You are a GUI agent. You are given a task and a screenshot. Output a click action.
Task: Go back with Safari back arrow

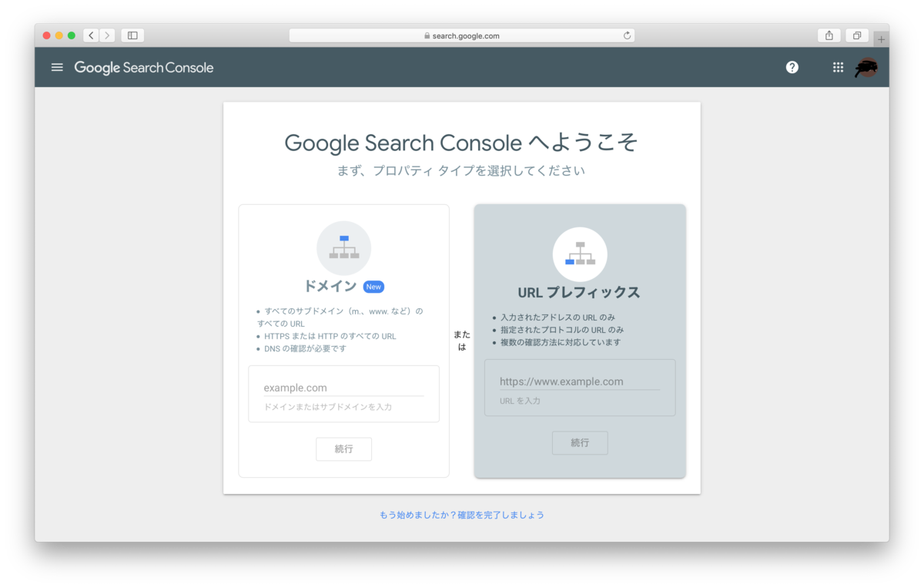[91, 35]
